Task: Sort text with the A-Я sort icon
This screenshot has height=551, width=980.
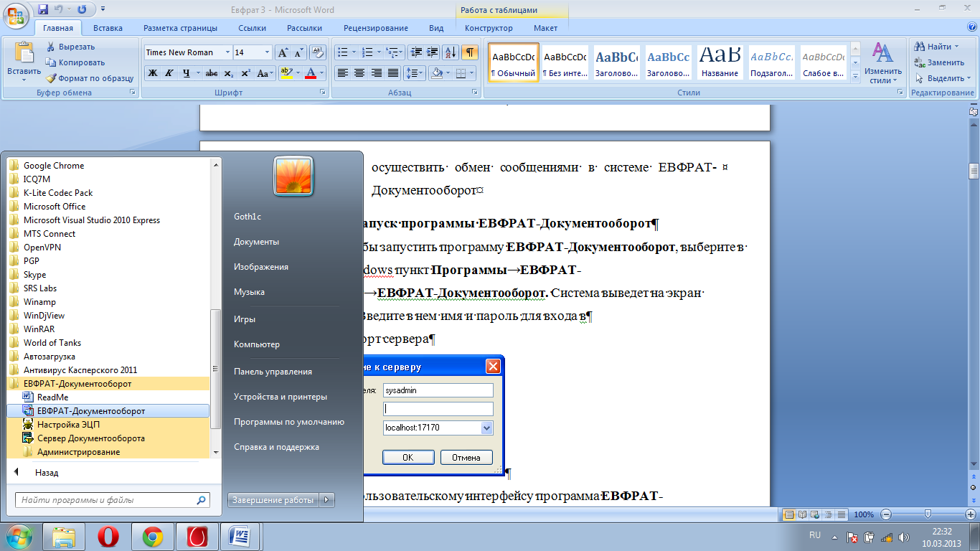Action: (x=451, y=52)
